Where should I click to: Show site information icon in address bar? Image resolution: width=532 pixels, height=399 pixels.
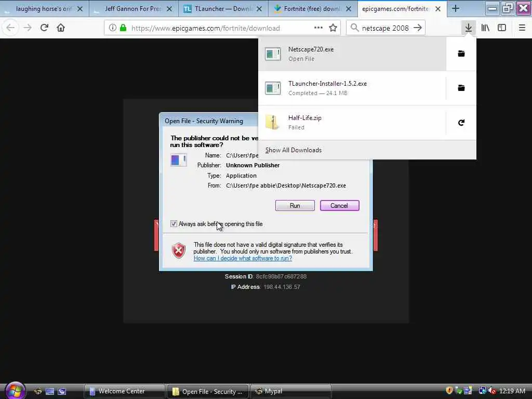(x=113, y=28)
